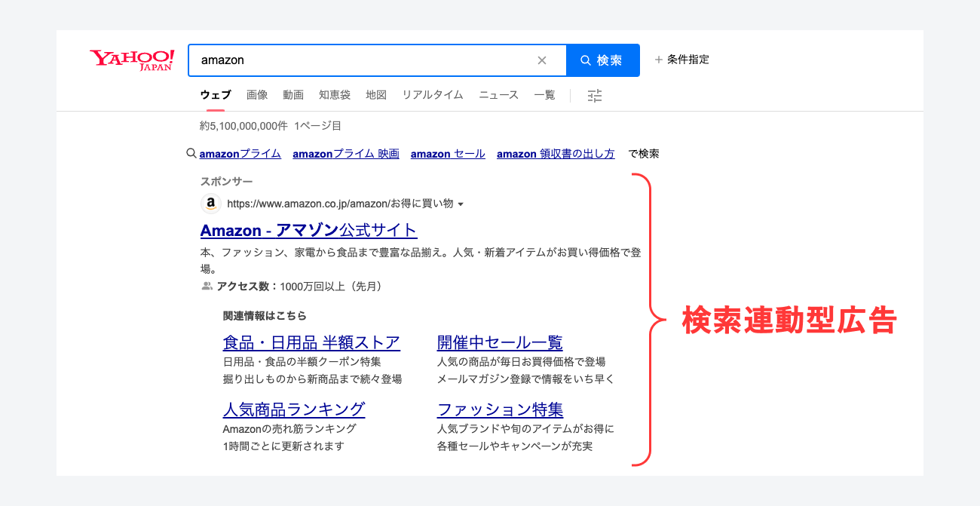Click the 日用品・食品の半額クーポン特集 description
The height and width of the screenshot is (506, 980).
302,362
